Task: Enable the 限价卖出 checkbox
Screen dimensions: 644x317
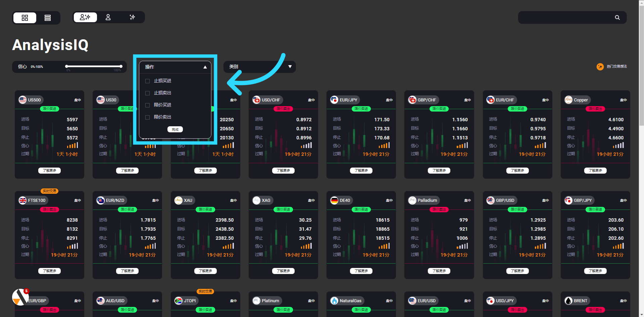Action: [x=147, y=117]
